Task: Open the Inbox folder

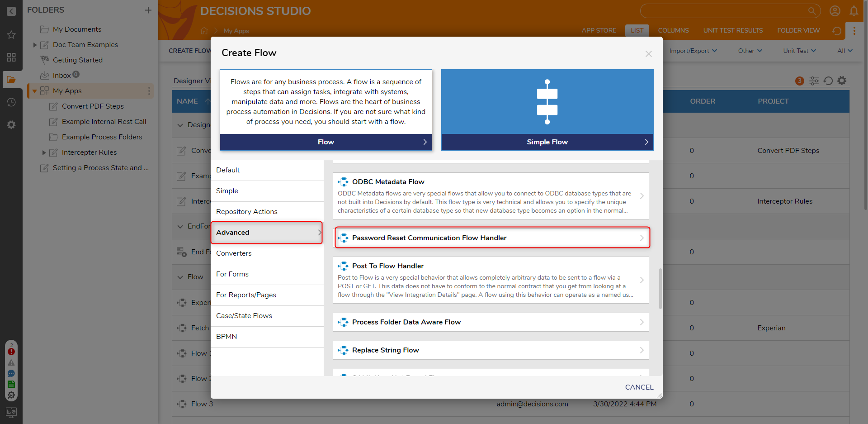Action: tap(61, 76)
